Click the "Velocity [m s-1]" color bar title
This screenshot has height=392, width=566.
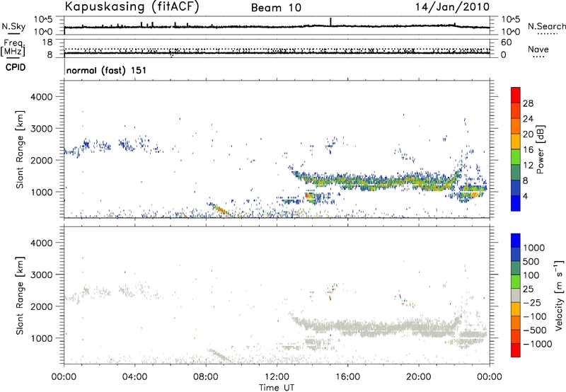pyautogui.click(x=559, y=295)
